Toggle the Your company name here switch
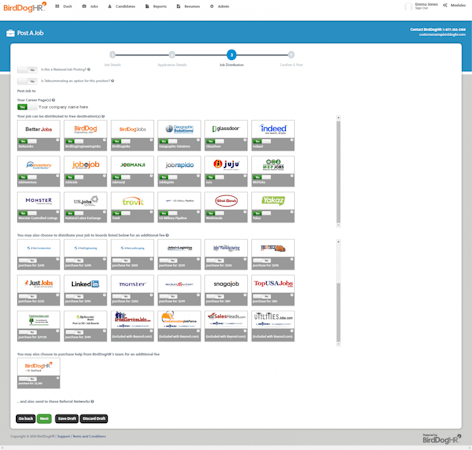The image size is (472, 450). tap(27, 107)
